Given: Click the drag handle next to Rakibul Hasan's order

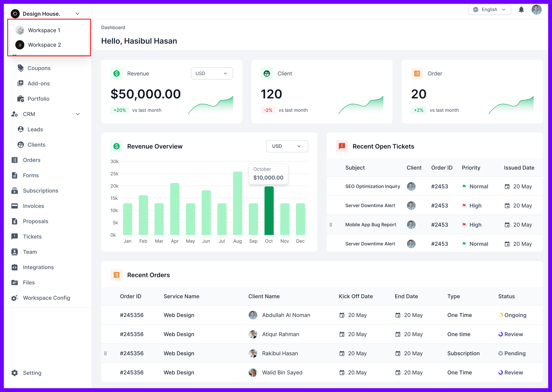Looking at the screenshot, I should [106, 353].
